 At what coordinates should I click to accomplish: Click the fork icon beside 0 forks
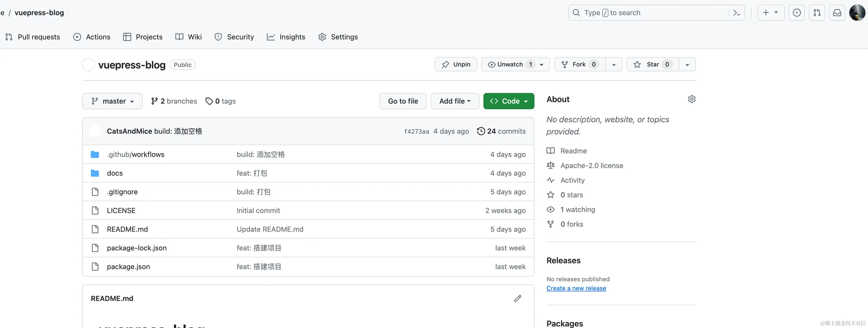click(550, 224)
